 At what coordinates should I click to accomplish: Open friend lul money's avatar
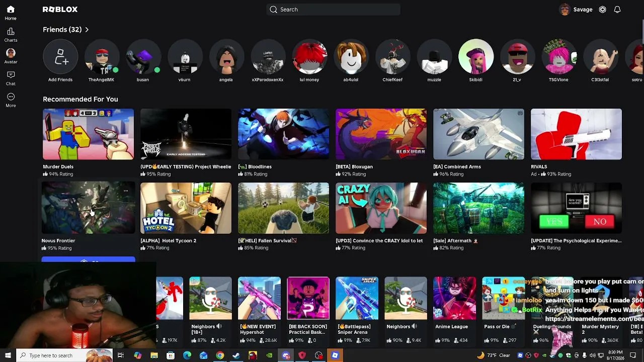coord(309,56)
